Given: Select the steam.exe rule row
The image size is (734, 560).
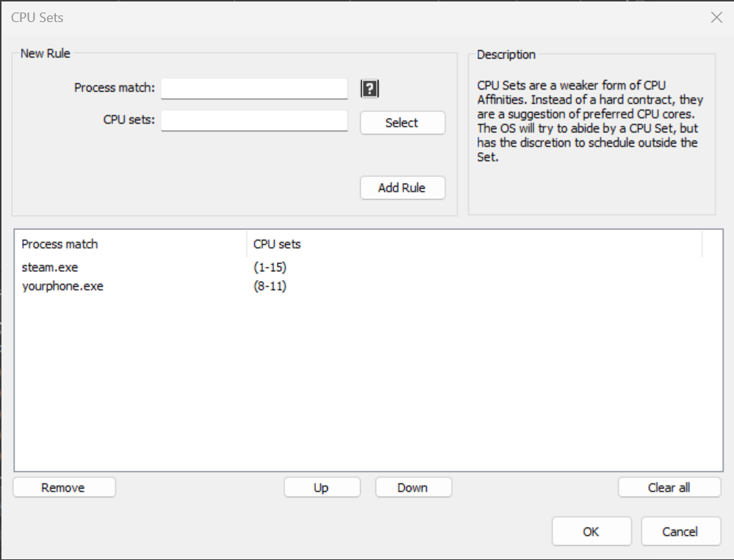Looking at the screenshot, I should pos(50,268).
